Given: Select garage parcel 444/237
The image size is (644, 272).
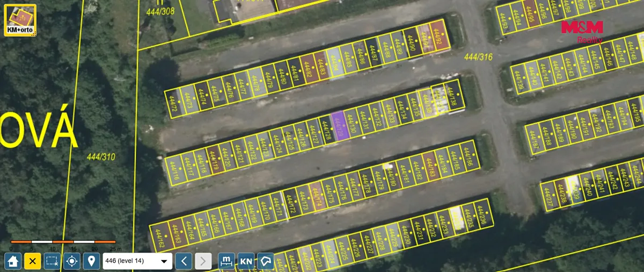Looking at the screenshot, I should [548, 197].
